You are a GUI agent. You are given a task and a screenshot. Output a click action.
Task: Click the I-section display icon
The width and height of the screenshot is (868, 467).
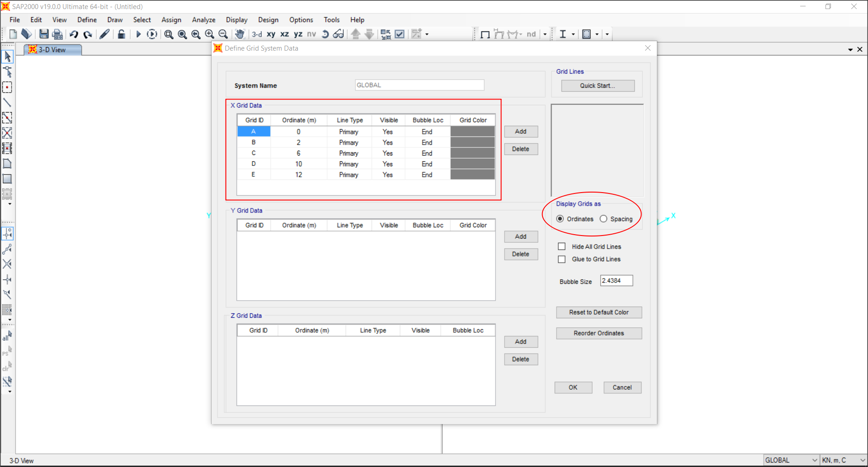tap(563, 34)
